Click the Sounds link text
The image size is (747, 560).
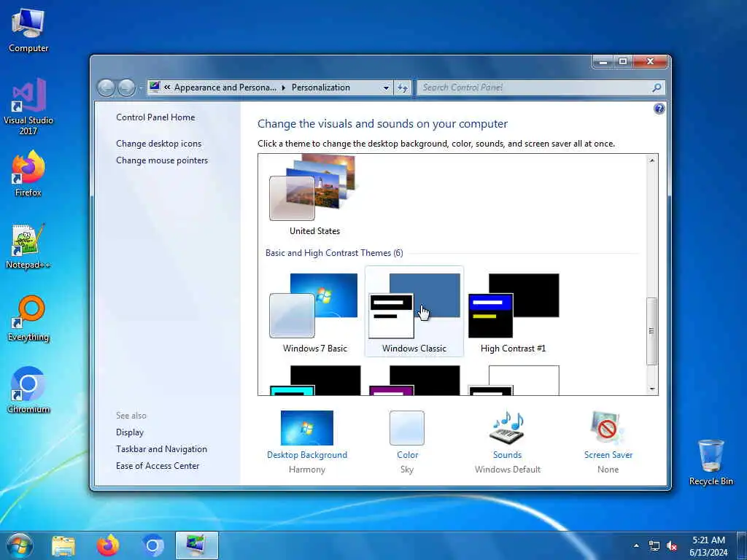508,455
